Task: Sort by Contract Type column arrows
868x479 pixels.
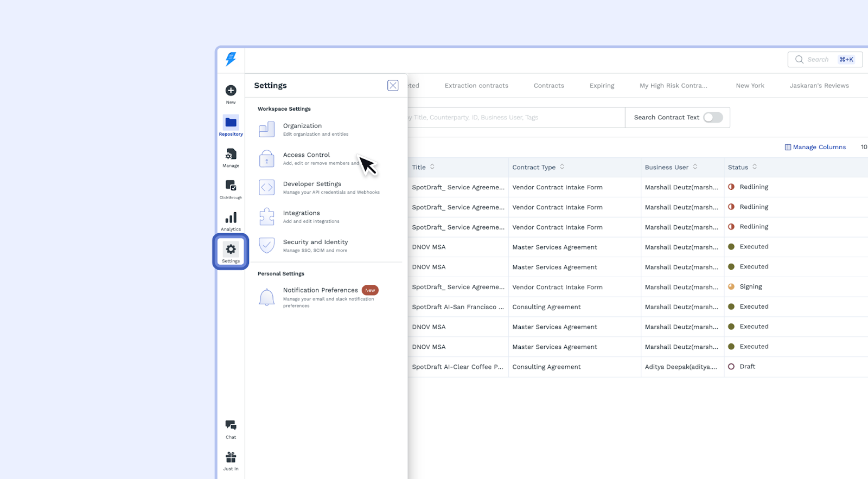Action: point(562,167)
